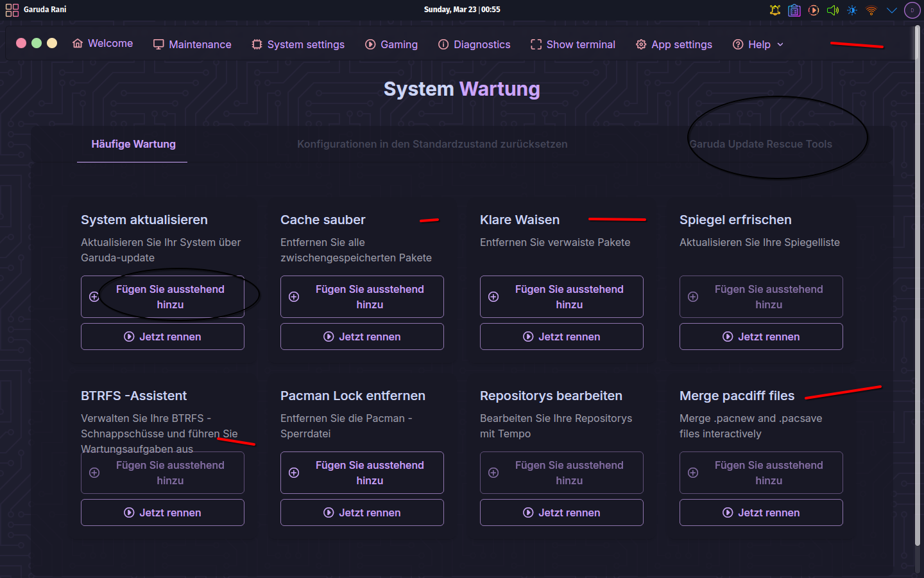
Task: Open the Garuda Update Rescue Tools tab
Action: 760,144
